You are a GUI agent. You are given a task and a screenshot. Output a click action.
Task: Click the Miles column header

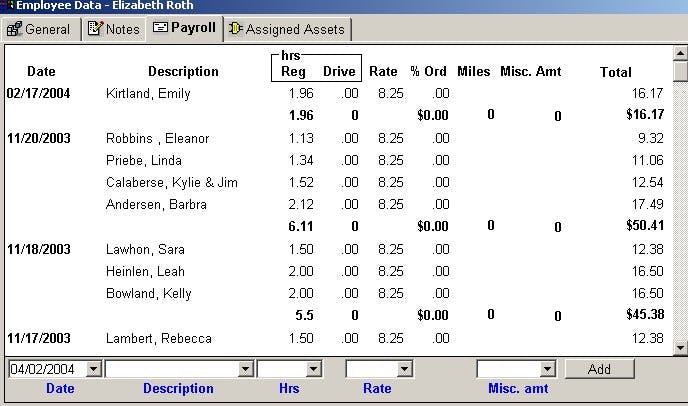tap(473, 72)
